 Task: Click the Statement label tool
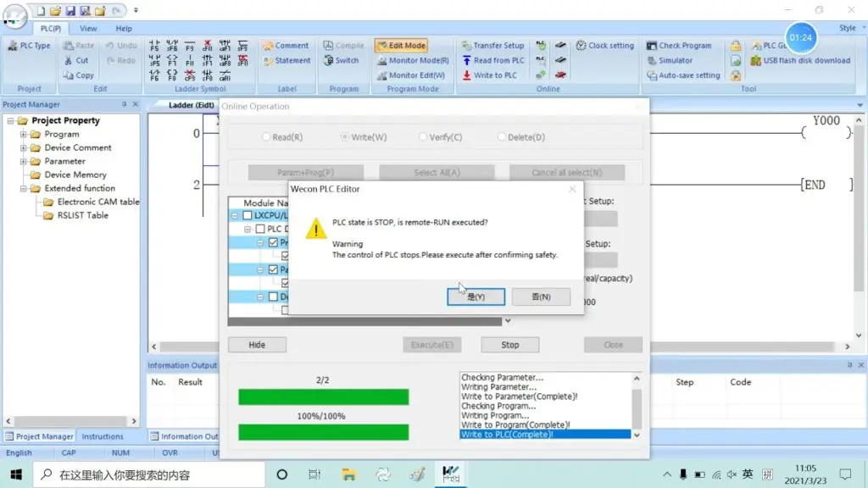point(287,60)
